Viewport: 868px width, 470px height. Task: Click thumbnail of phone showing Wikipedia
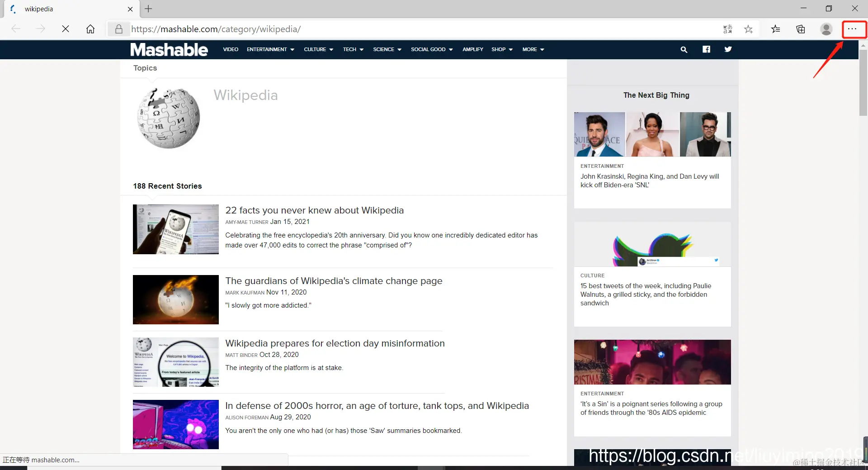pos(176,229)
